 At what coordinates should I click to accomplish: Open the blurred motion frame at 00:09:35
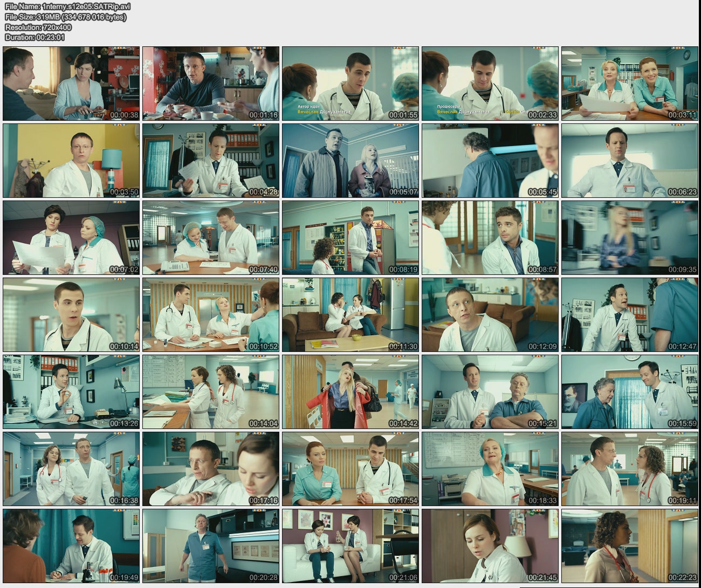629,238
